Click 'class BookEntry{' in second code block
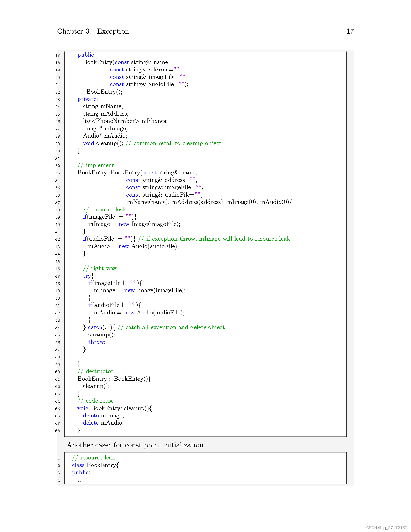The height and width of the screenshot is (532, 411). tap(95, 465)
